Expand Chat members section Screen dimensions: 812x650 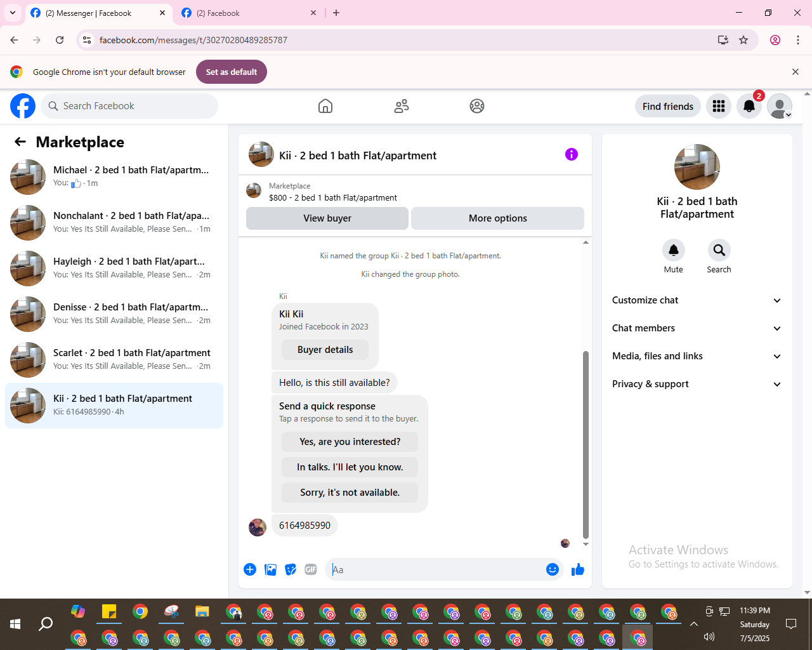[697, 328]
